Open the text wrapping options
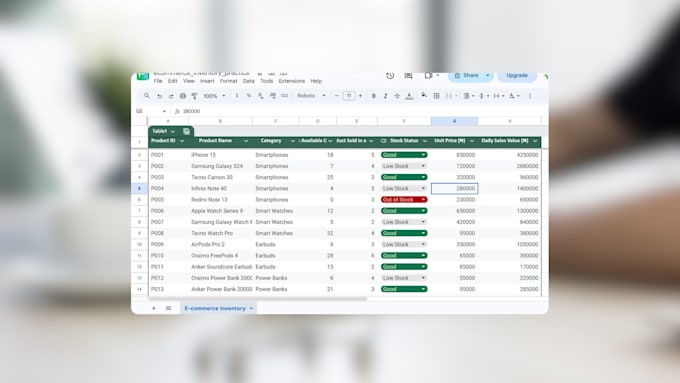This screenshot has width=680, height=383. tap(499, 96)
